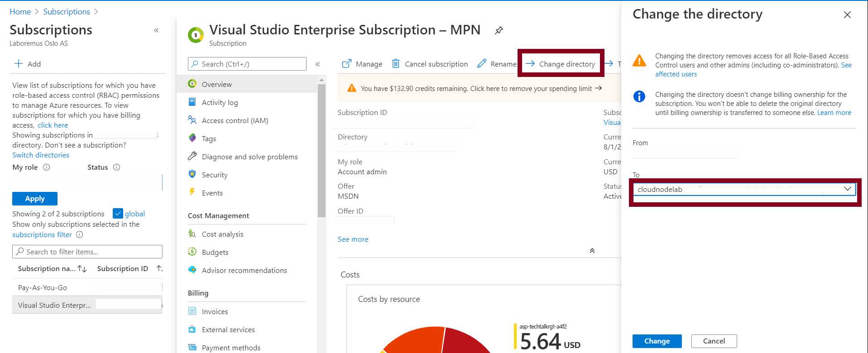Click the Change button
Viewport: 868px width, 353px height.
pyautogui.click(x=657, y=341)
